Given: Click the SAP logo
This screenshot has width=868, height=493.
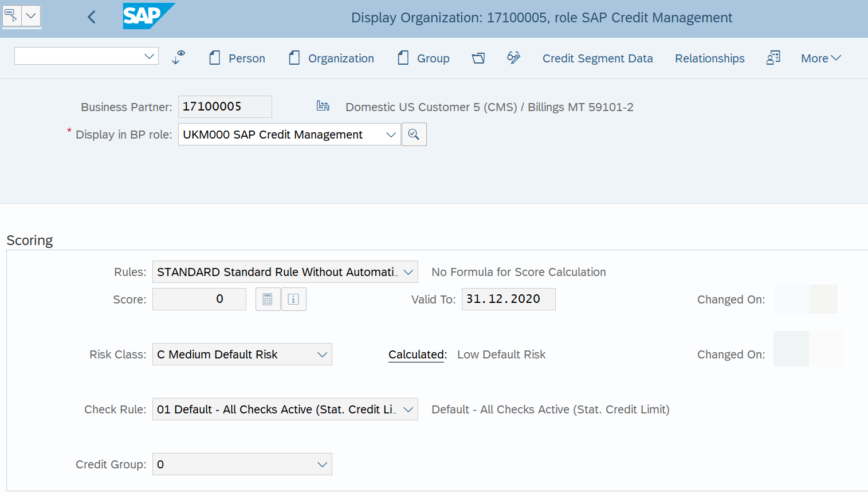Looking at the screenshot, I should (x=148, y=16).
